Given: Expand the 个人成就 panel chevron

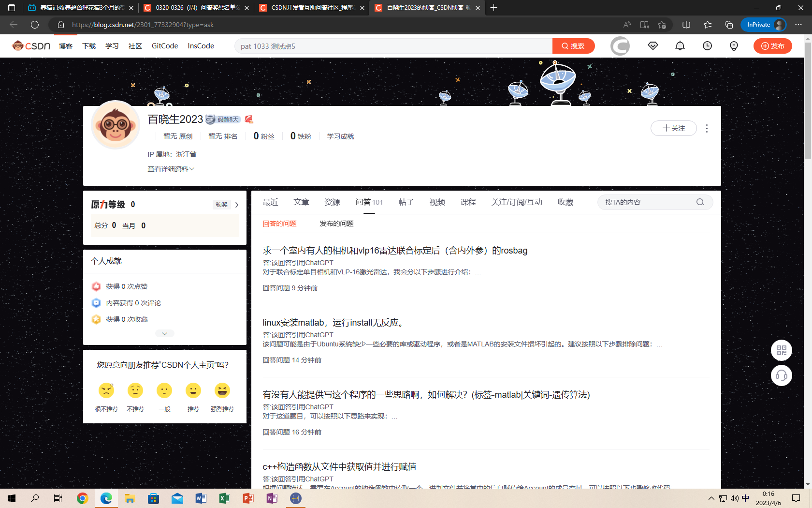Looking at the screenshot, I should tap(164, 333).
